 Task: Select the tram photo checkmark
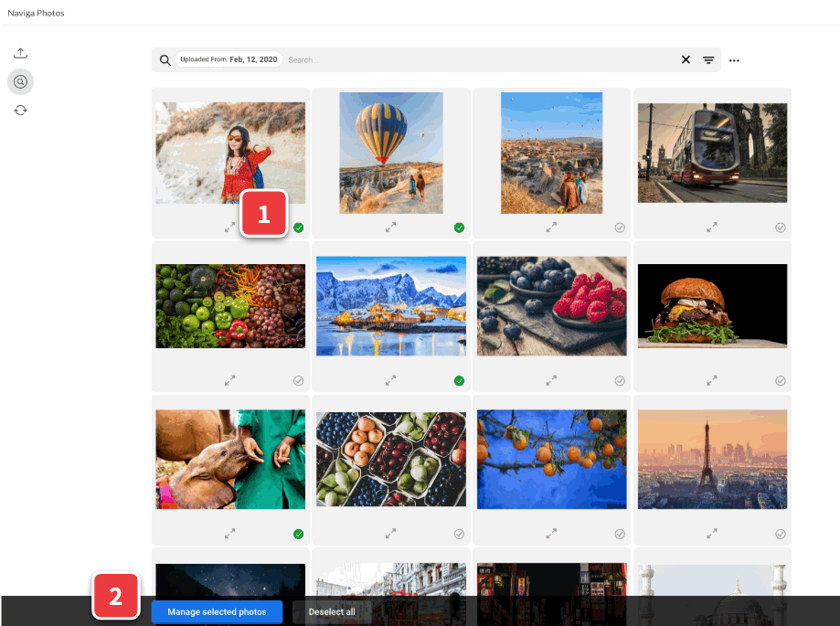[781, 228]
